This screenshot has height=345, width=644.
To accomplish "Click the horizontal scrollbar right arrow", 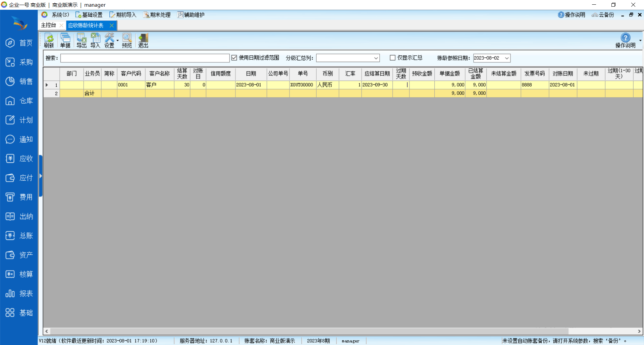I will [639, 331].
